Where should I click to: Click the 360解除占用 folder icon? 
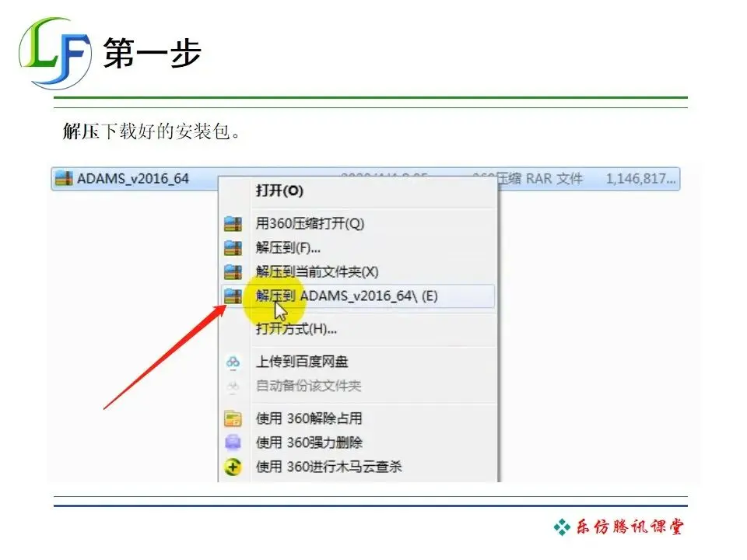pyautogui.click(x=233, y=418)
